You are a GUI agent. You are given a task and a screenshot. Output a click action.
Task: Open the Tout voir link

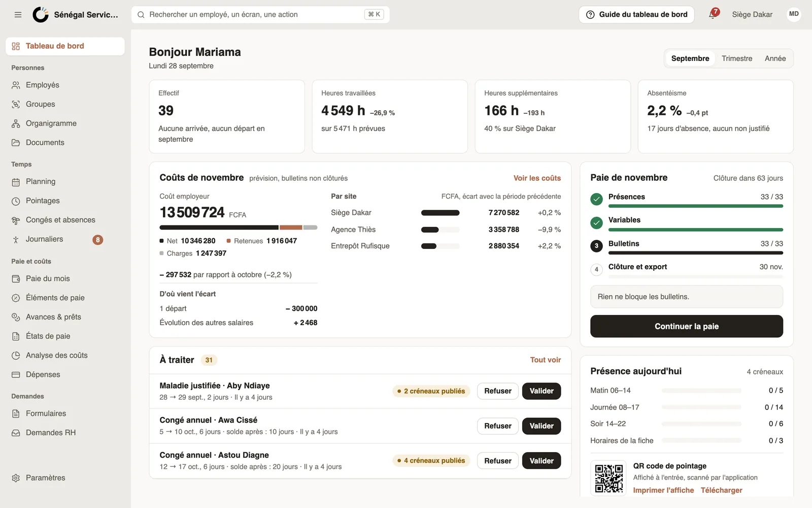(546, 360)
